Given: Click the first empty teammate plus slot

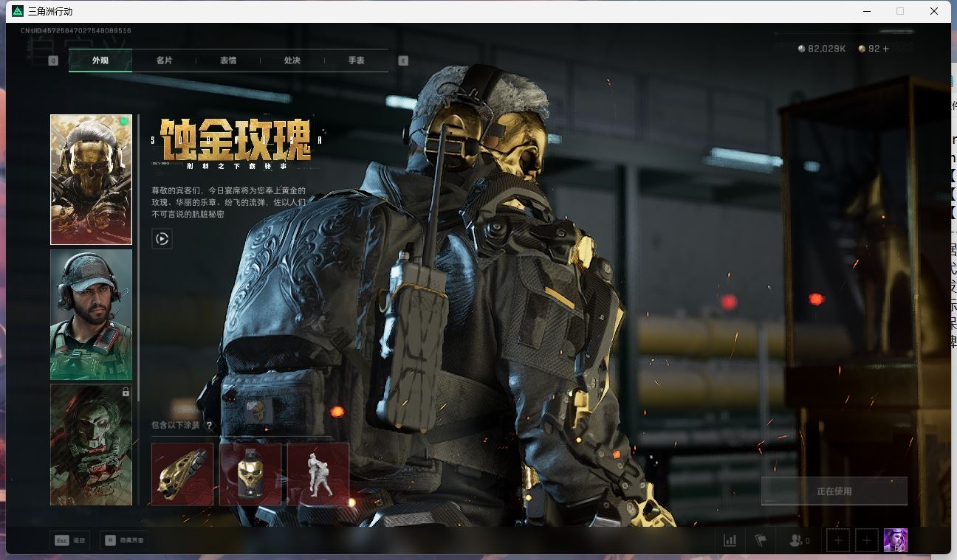Looking at the screenshot, I should pos(838,540).
